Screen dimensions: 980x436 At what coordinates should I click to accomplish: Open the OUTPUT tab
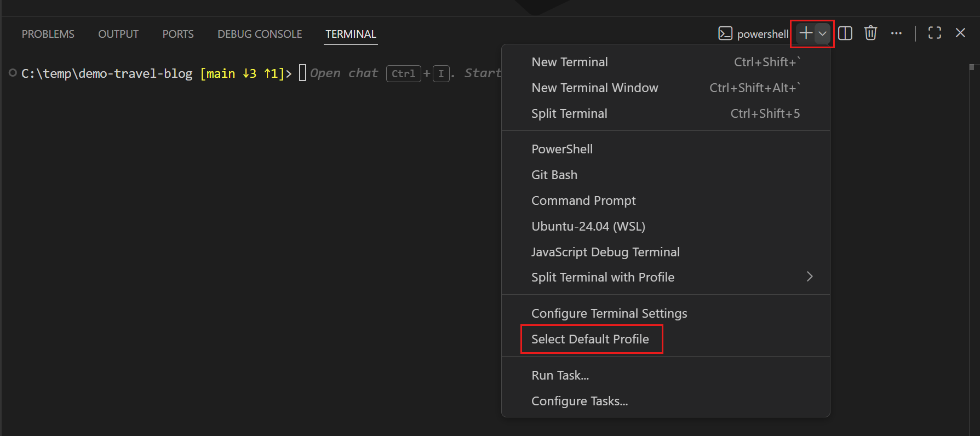118,34
